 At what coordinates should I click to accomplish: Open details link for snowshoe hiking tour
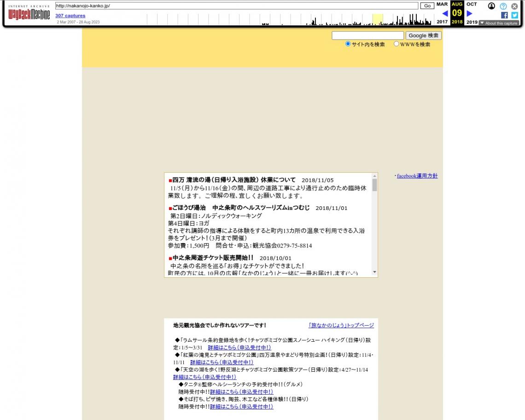(239, 348)
